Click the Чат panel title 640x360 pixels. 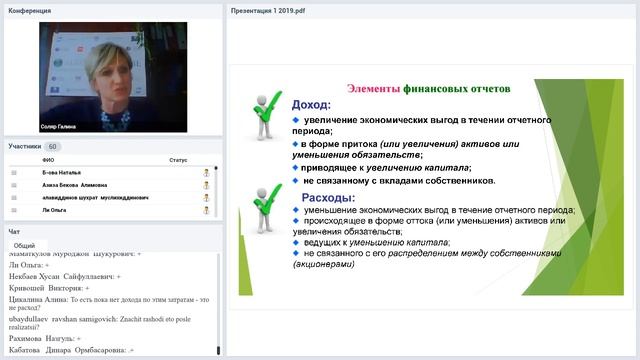click(x=14, y=231)
